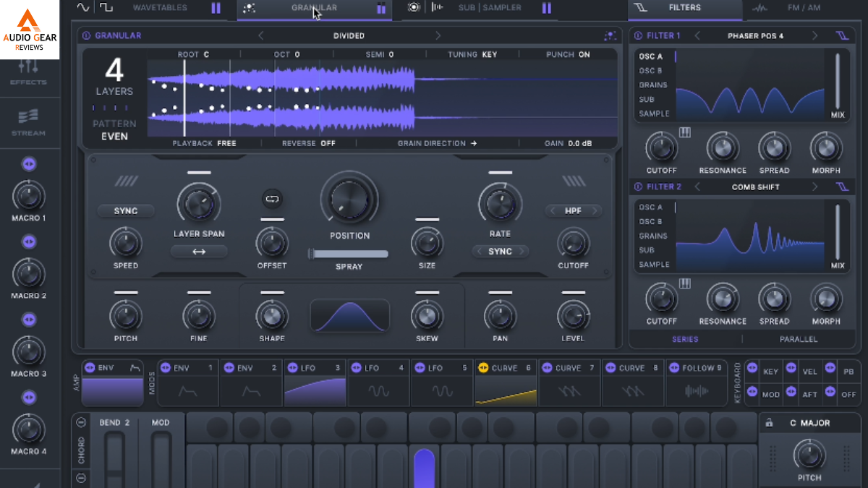Go to next granular preset after Divided

pyautogui.click(x=438, y=35)
